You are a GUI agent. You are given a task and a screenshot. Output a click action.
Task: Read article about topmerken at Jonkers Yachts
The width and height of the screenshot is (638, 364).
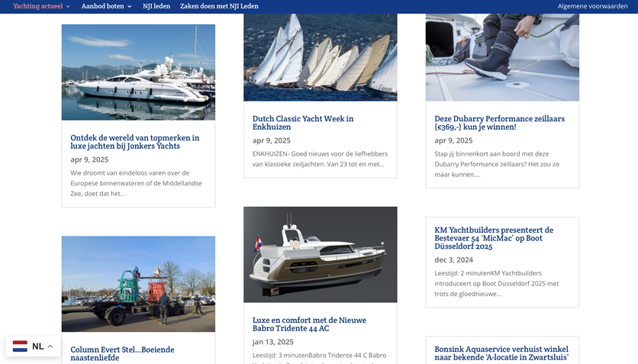[x=135, y=142]
